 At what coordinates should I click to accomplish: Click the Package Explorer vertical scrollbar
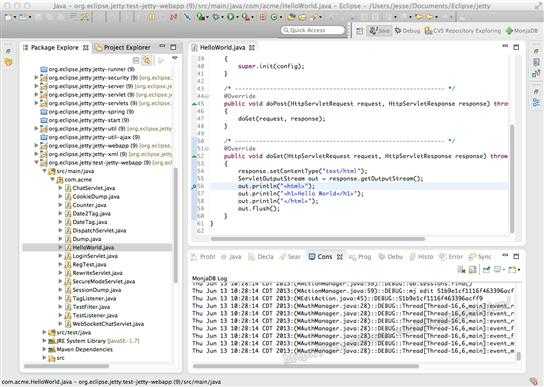[175, 225]
